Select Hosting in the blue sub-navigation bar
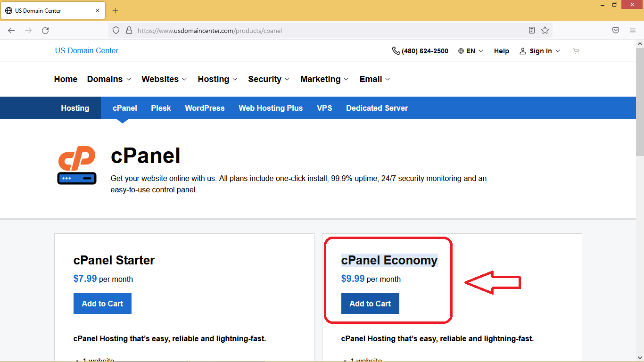The image size is (644, 362). 75,108
